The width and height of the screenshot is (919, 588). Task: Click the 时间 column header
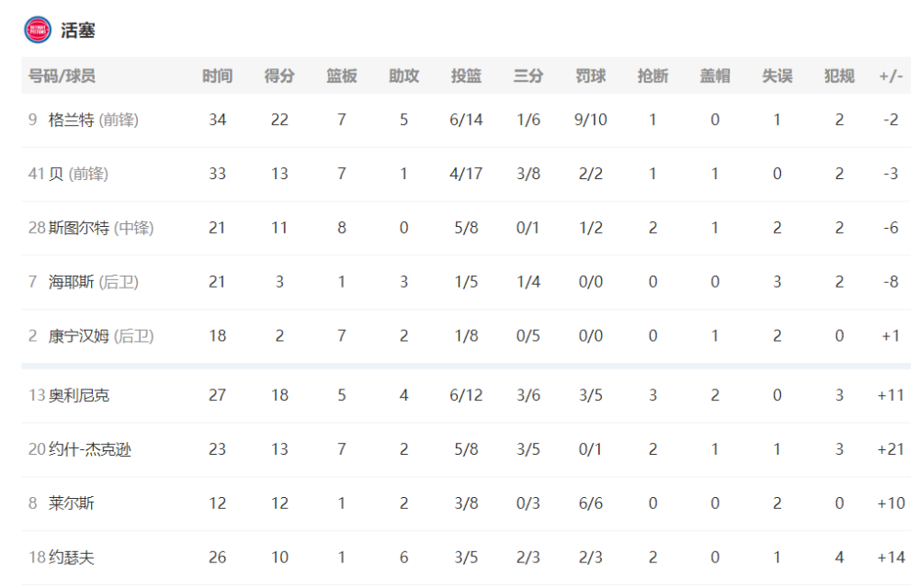click(218, 75)
